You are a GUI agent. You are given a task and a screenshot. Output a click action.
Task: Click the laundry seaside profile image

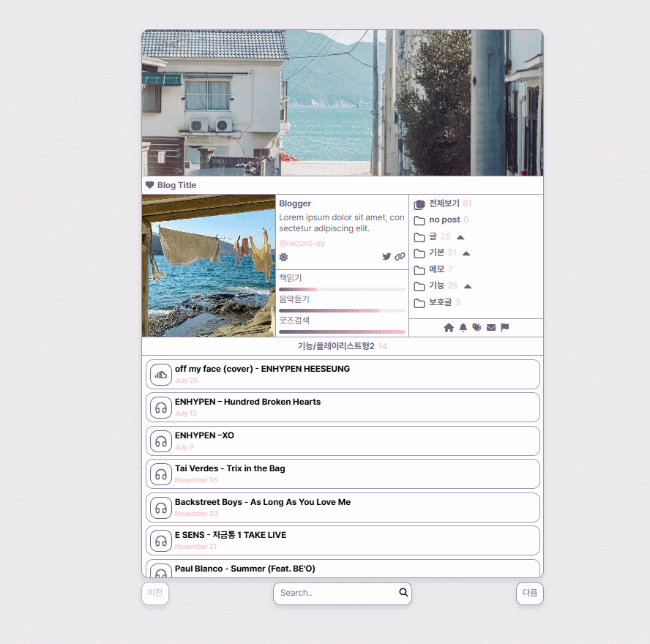click(209, 266)
